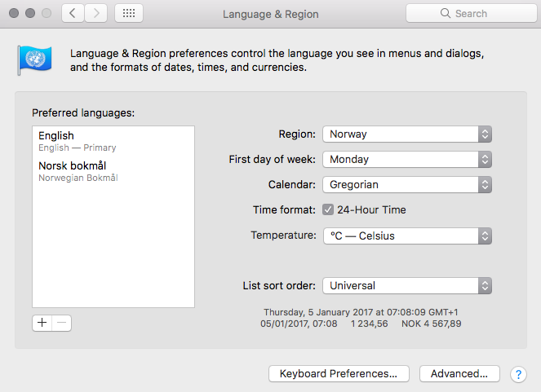Toggle the 24-Hour Time checkbox
The image size is (541, 392).
coord(328,209)
